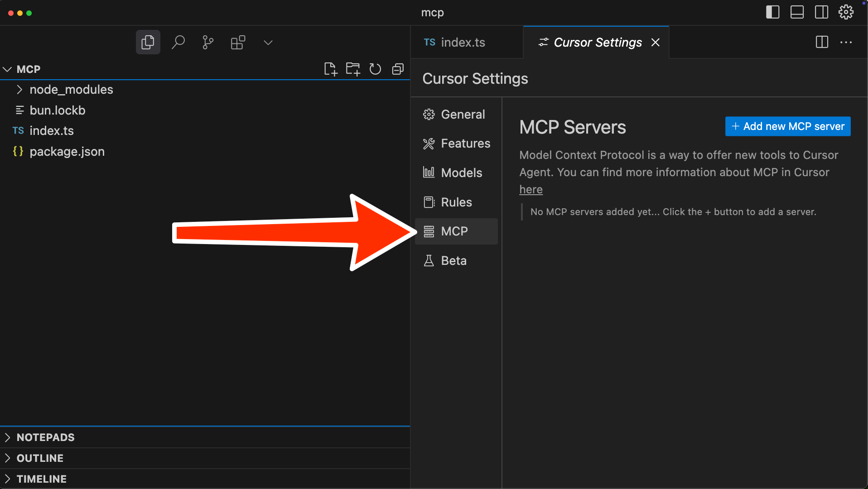868x489 pixels.
Task: Split the editor to the right
Action: coord(821,43)
